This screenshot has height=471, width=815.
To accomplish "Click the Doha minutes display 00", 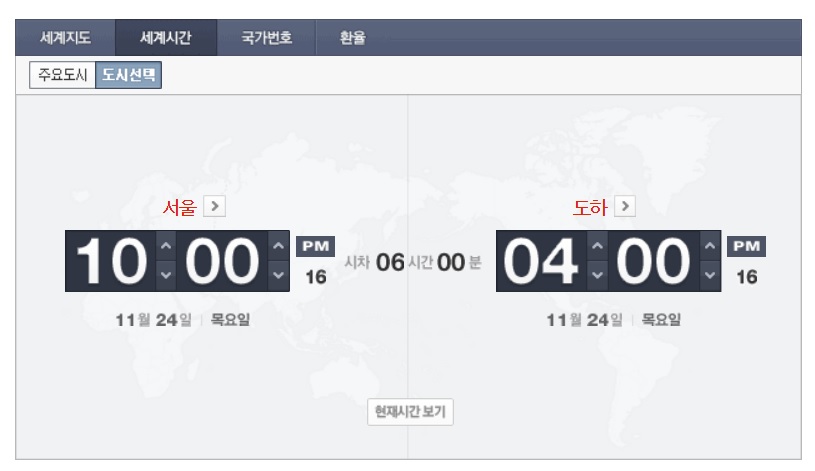I will (x=654, y=261).
